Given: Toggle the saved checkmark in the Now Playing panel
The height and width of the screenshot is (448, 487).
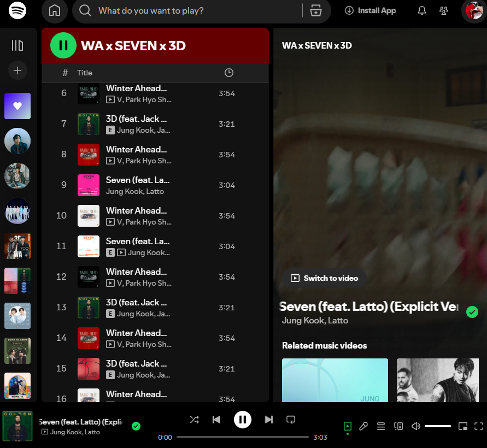Looking at the screenshot, I should pyautogui.click(x=472, y=312).
